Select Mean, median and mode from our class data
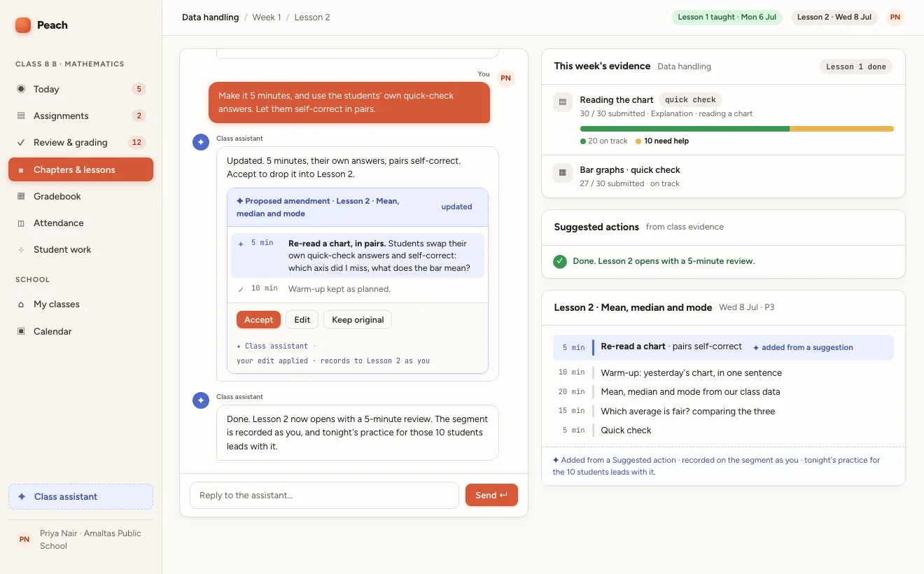 click(x=723, y=392)
